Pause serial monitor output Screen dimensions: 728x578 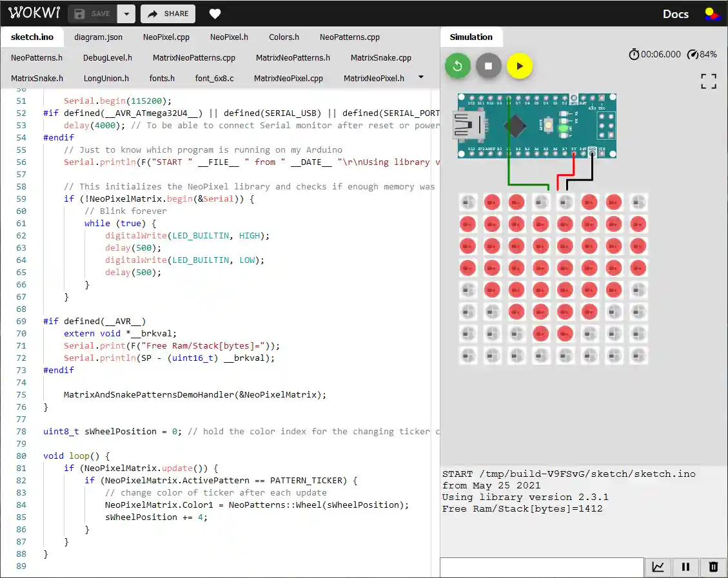(685, 567)
